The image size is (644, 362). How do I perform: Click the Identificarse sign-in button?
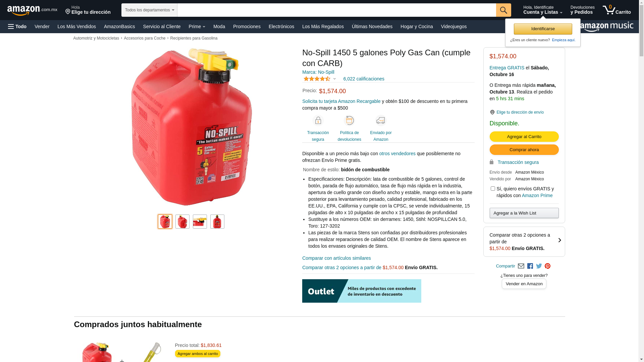pyautogui.click(x=543, y=29)
